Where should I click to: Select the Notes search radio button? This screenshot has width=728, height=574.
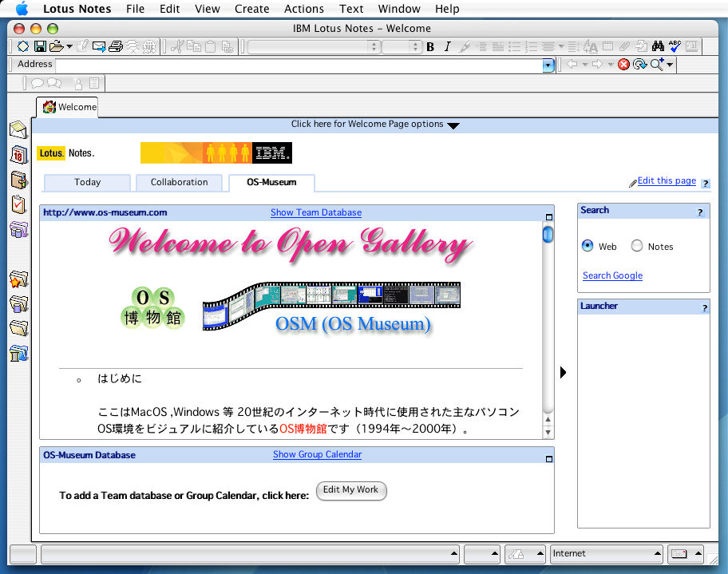click(637, 247)
